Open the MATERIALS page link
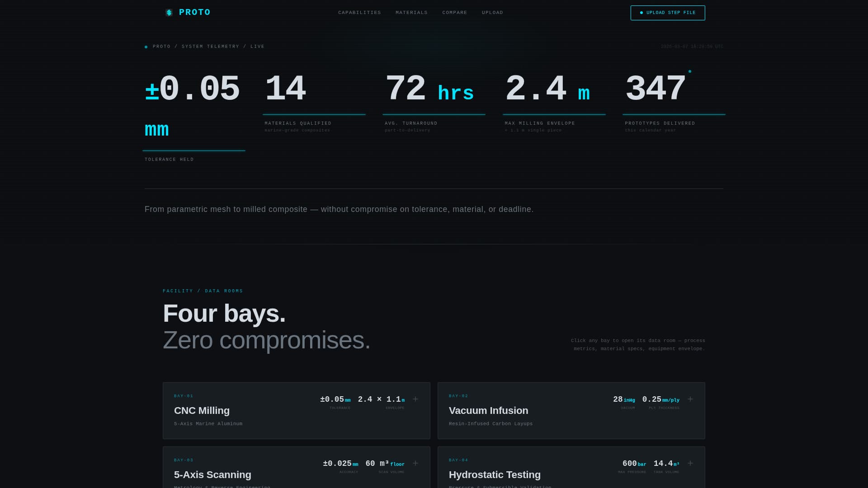Image resolution: width=868 pixels, height=488 pixels. [411, 13]
